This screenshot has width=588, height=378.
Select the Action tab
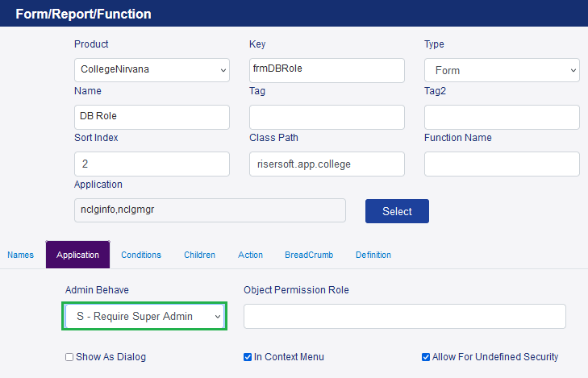coord(251,255)
